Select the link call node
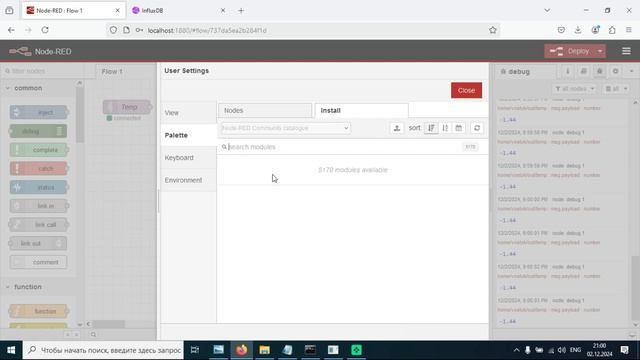Screen dimensions: 640x360 (38, 224)
